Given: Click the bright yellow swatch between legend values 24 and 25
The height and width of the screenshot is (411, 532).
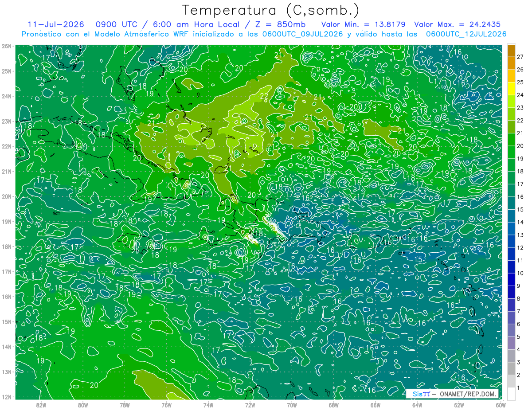Looking at the screenshot, I should [511, 89].
